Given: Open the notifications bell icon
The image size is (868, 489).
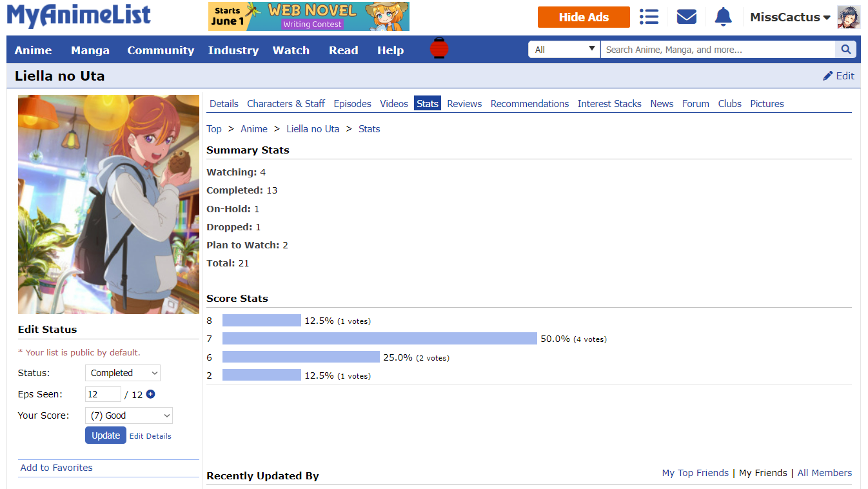Looking at the screenshot, I should (x=724, y=17).
